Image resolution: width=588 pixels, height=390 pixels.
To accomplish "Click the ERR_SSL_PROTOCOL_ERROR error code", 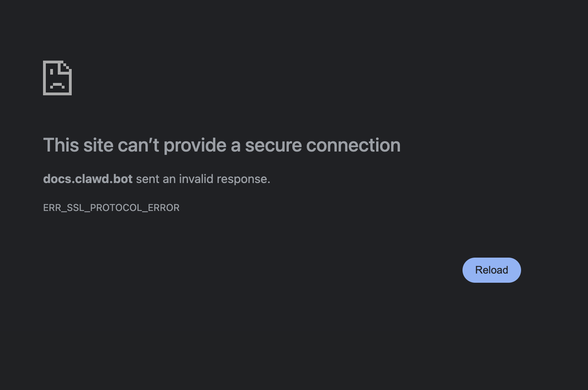I will tap(111, 208).
